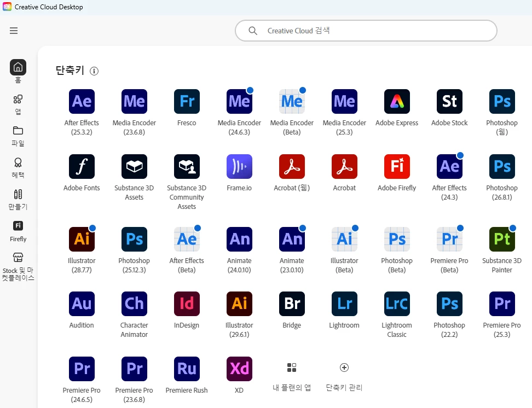Viewport: 532px width, 408px height.
Task: Focus the Creative Cloud 검색 search field
Action: tap(366, 31)
